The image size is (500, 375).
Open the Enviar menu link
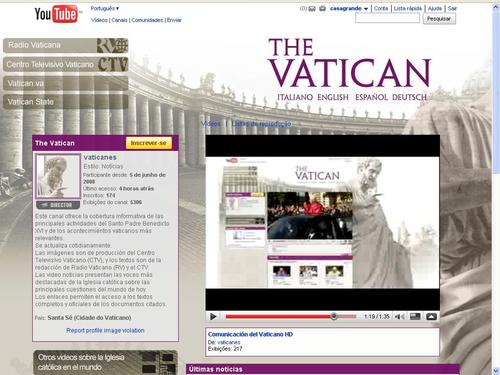(x=174, y=20)
